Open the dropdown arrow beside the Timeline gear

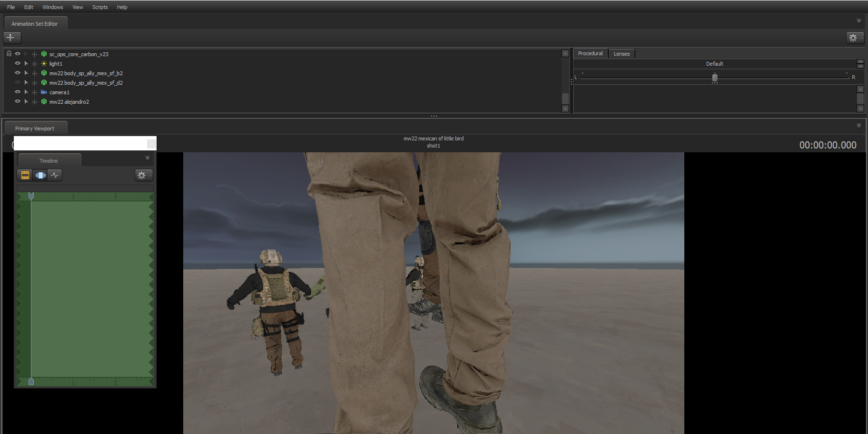coord(150,175)
